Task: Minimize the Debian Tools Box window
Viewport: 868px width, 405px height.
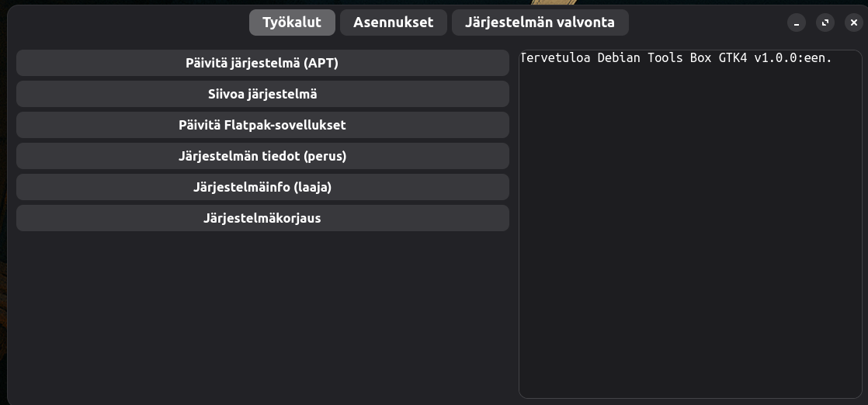Action: (x=797, y=22)
